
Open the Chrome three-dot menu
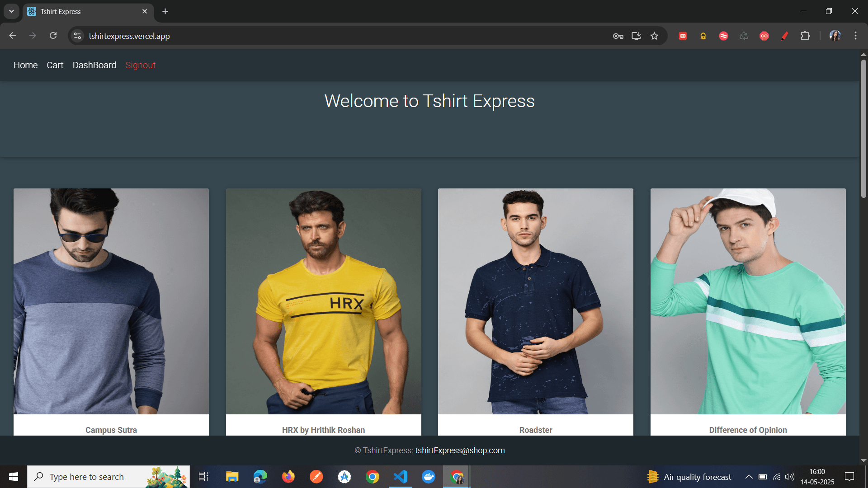tap(855, 36)
